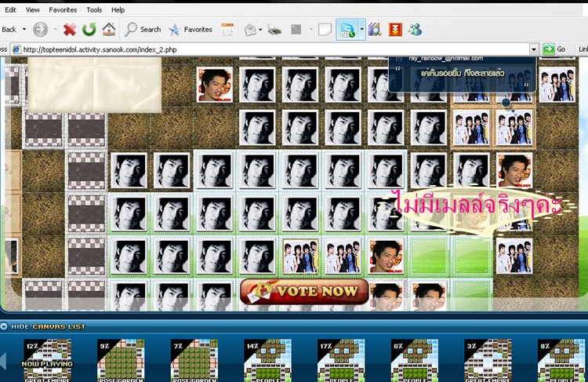Click the Mail envelope icon
The height and width of the screenshot is (382, 588).
pyautogui.click(x=250, y=29)
